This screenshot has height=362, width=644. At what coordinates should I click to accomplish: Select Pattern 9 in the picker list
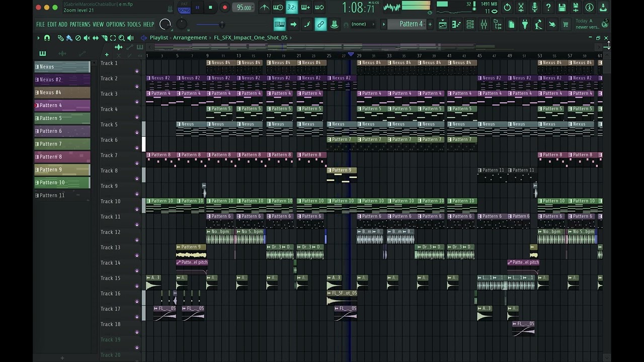pyautogui.click(x=62, y=169)
